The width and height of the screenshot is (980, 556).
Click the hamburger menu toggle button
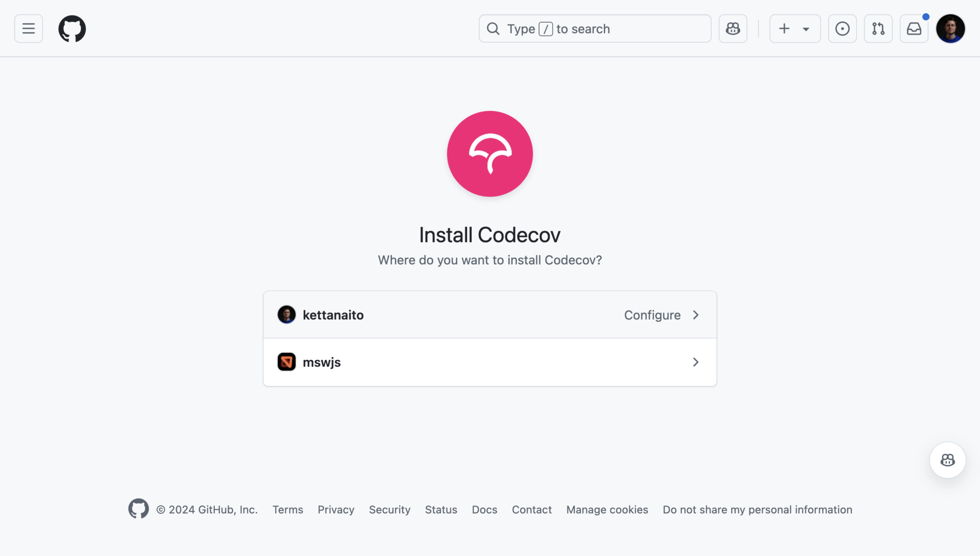click(x=28, y=28)
